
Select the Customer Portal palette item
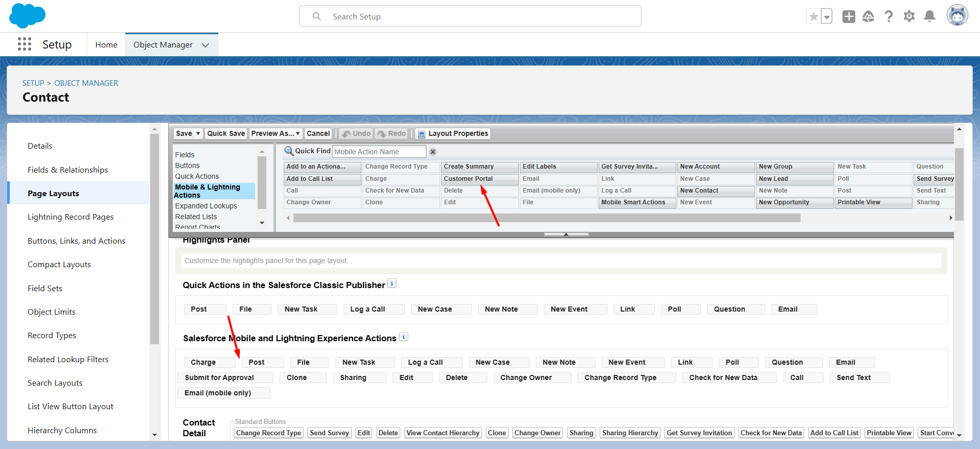(x=480, y=179)
